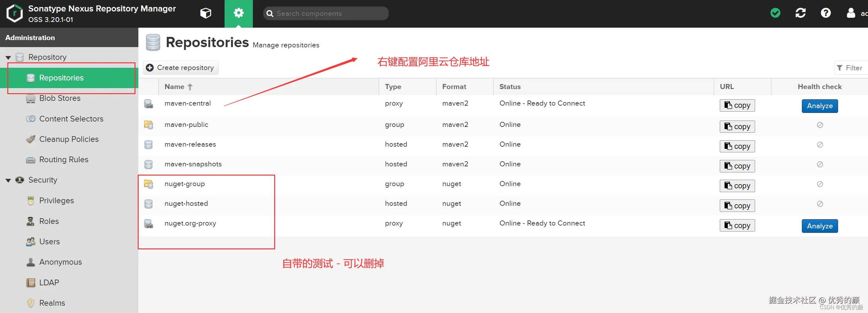Open the Browse cube icon
Viewport: 868px width, 313px height.
[x=205, y=13]
